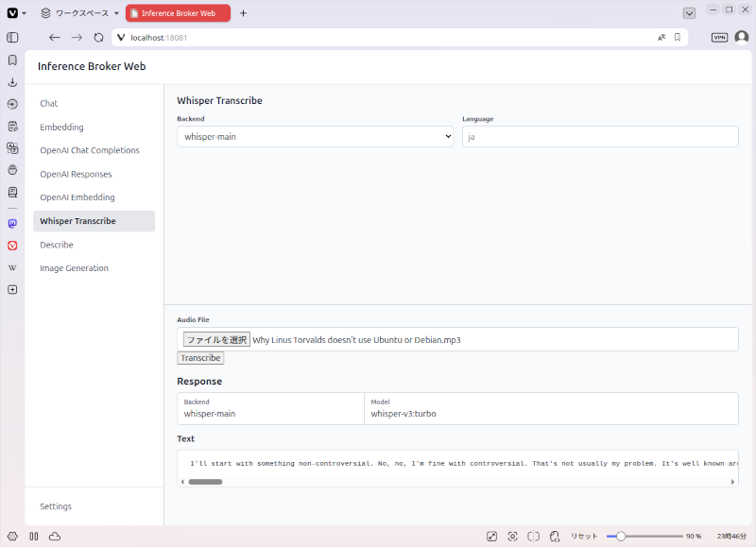Click the localhost address bar

[x=386, y=38]
